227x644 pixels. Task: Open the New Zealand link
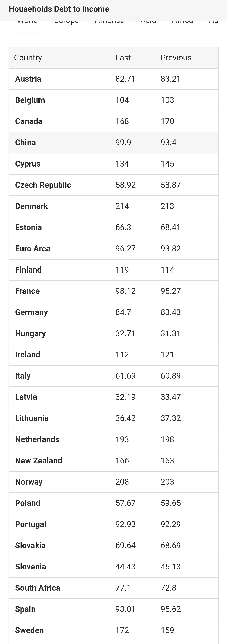(38, 460)
